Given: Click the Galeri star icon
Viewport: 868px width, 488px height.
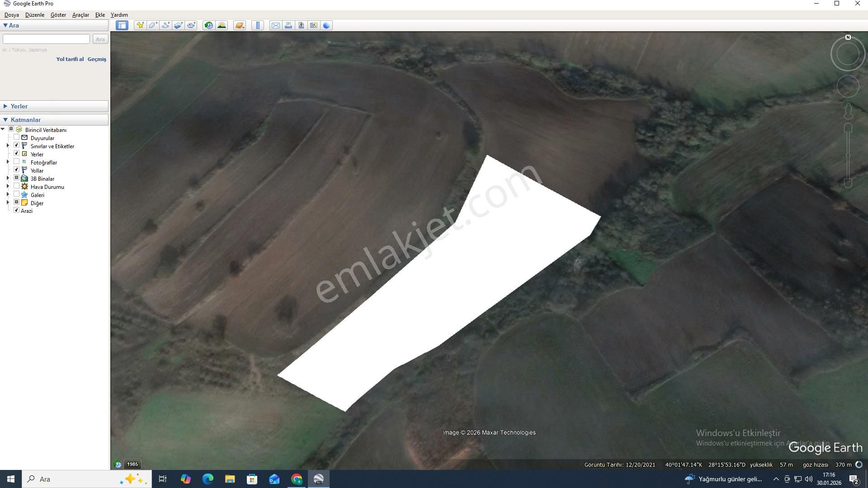Looking at the screenshot, I should (x=24, y=194).
